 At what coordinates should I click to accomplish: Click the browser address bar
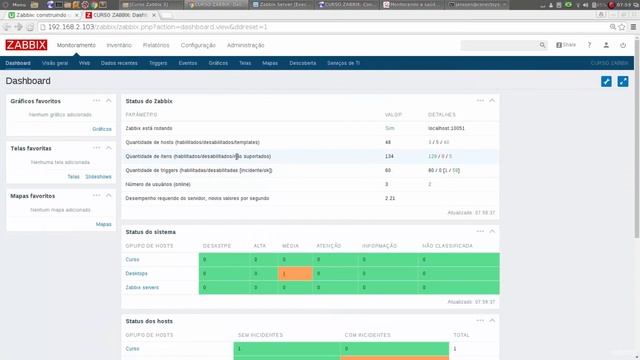click(322, 27)
